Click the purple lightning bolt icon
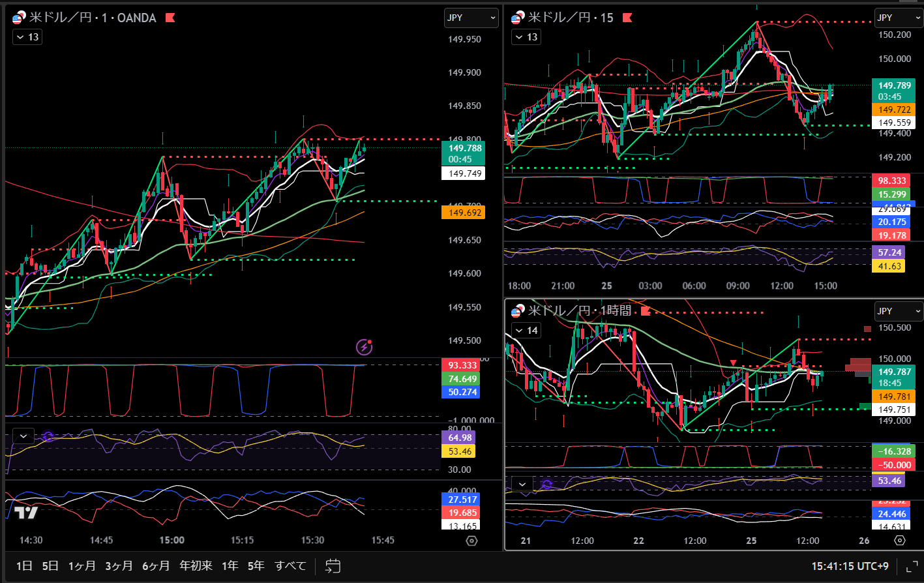Image resolution: width=924 pixels, height=583 pixels. pos(364,347)
